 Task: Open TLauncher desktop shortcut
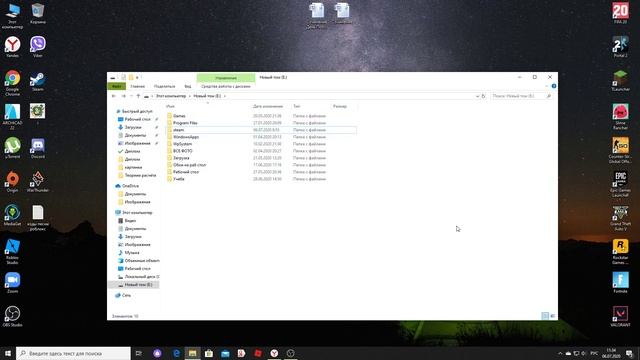click(x=620, y=80)
